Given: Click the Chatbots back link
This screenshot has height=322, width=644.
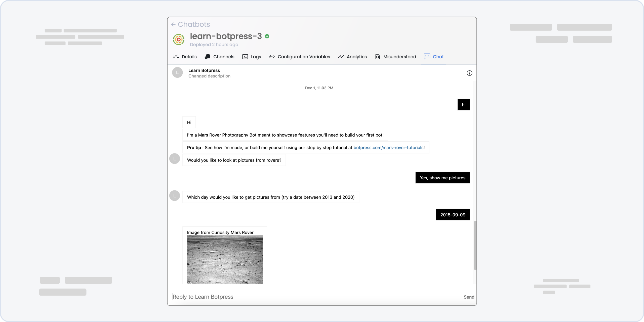Looking at the screenshot, I should [x=194, y=24].
